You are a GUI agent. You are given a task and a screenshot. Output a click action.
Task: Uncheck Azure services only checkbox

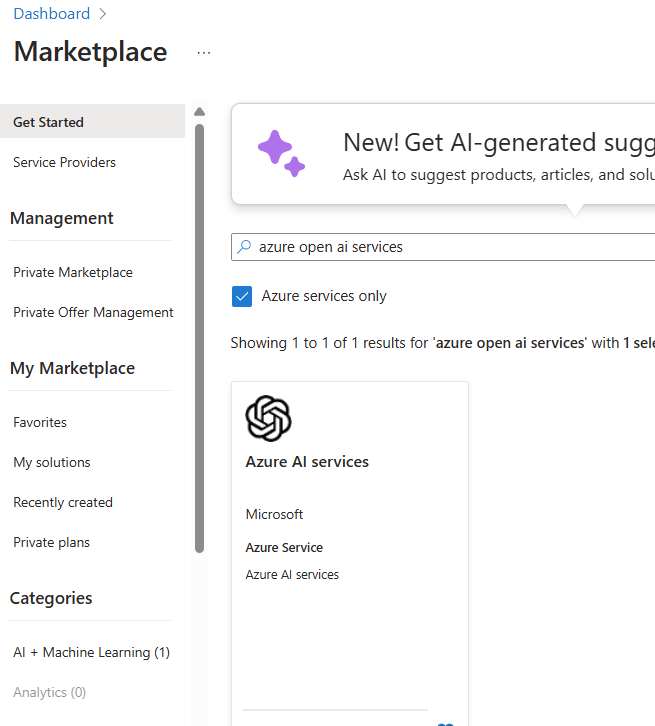[242, 296]
